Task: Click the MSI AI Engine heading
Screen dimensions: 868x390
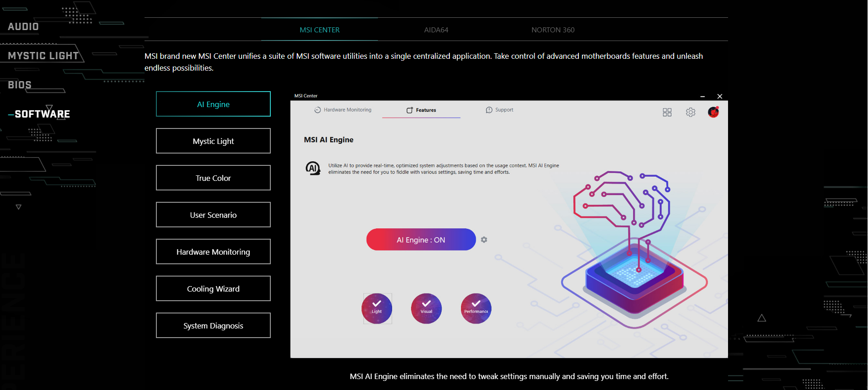Action: pos(329,140)
